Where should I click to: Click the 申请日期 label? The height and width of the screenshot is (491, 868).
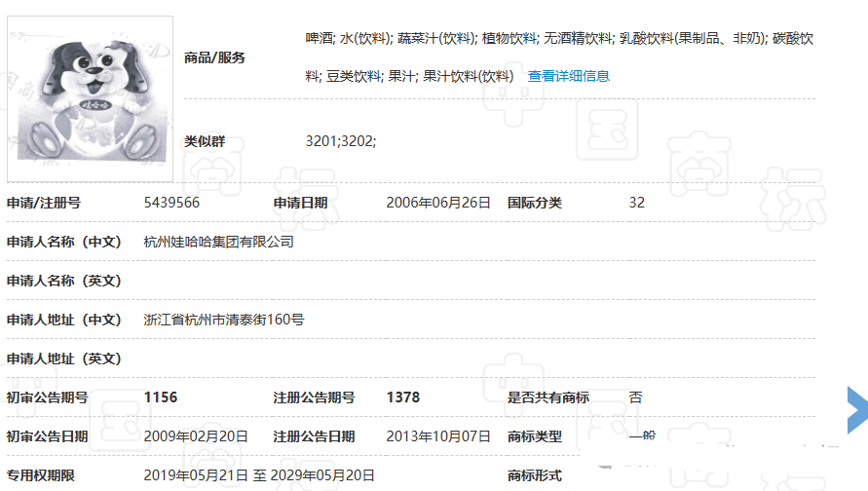coord(301,203)
